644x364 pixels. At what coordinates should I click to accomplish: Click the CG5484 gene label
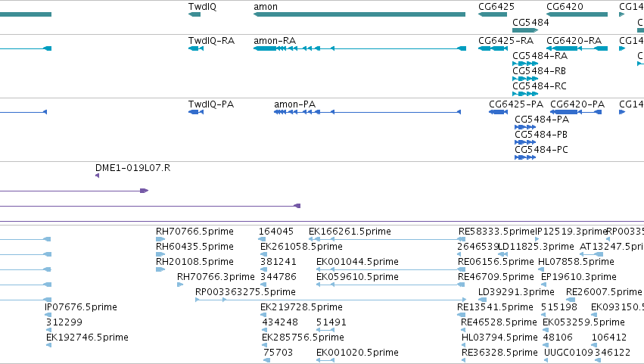(530, 22)
